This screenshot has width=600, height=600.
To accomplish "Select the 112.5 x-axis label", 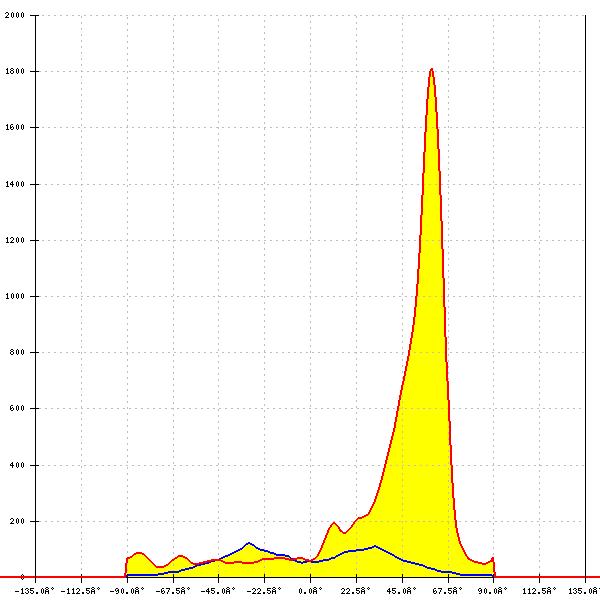I will click(539, 591).
